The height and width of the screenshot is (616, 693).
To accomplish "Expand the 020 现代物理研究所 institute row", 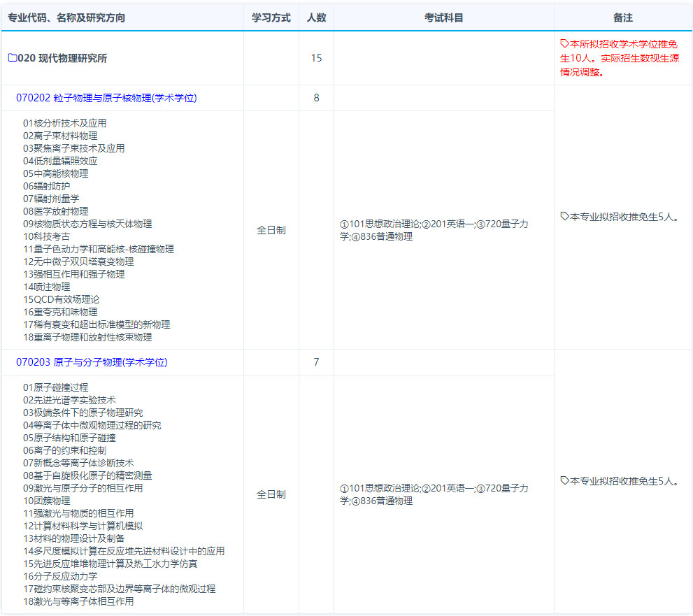I will tap(62, 58).
